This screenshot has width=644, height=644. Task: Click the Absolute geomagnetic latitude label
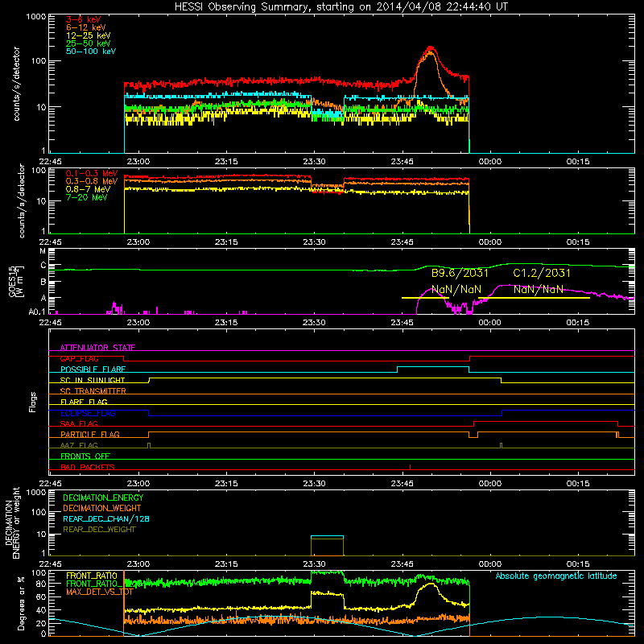coord(556,576)
